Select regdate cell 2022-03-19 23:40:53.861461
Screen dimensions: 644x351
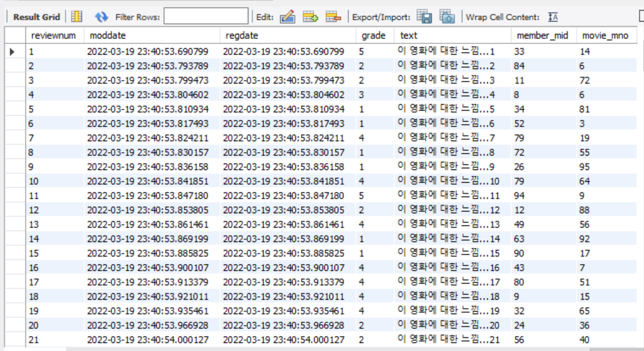(288, 224)
